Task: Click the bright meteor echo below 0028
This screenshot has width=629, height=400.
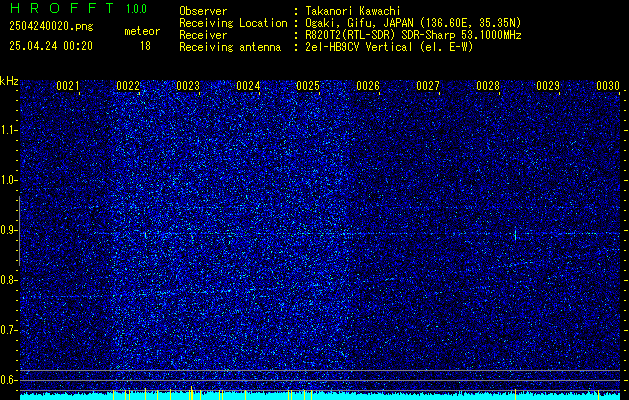Action: pos(515,234)
